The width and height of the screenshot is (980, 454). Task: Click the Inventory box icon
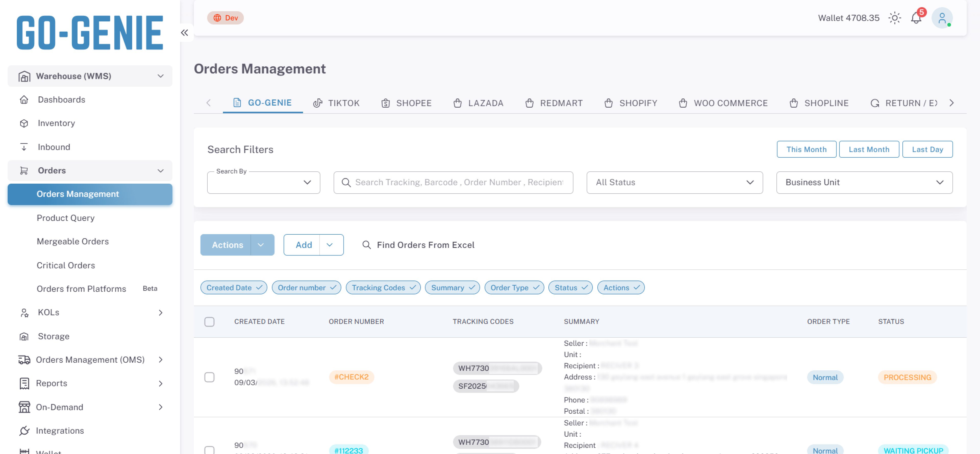[x=24, y=123]
